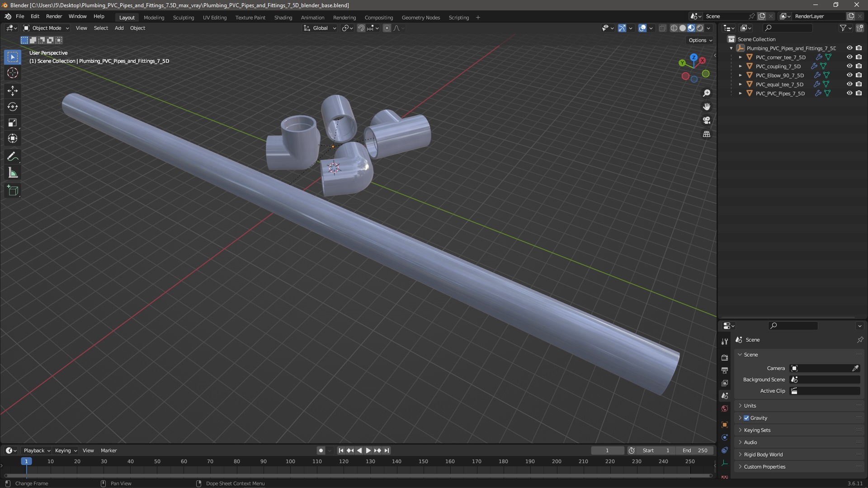This screenshot has width=868, height=488.
Task: Switch to Modeling workspace tab
Action: [x=154, y=18]
